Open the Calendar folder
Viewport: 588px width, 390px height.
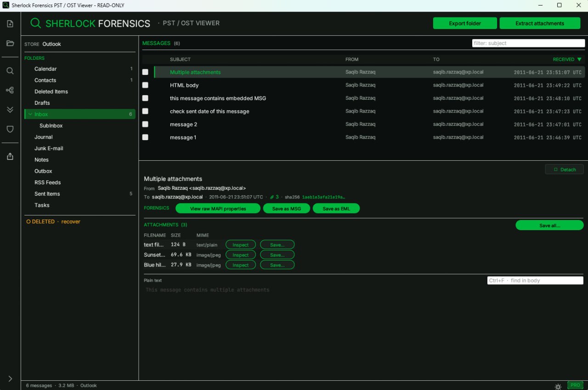tap(80, 69)
